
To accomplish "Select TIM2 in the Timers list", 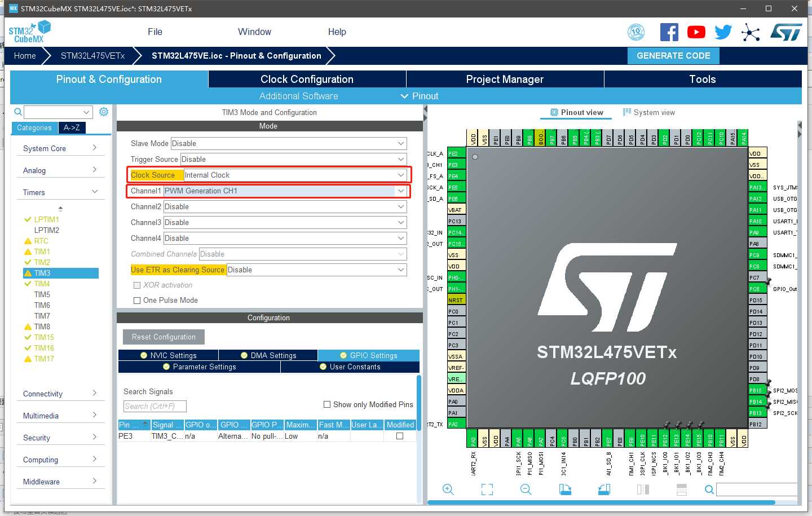I will [42, 262].
